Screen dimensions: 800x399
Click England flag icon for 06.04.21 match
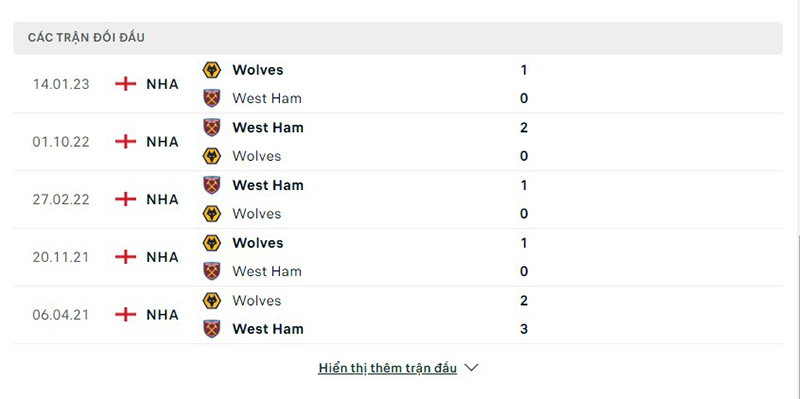(126, 315)
